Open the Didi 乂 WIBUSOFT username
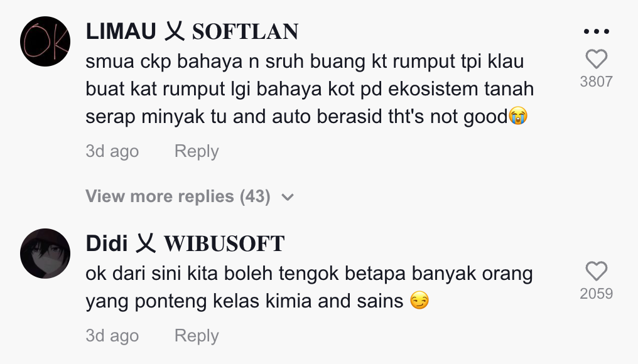Viewport: 638px width, 364px height. [x=185, y=244]
